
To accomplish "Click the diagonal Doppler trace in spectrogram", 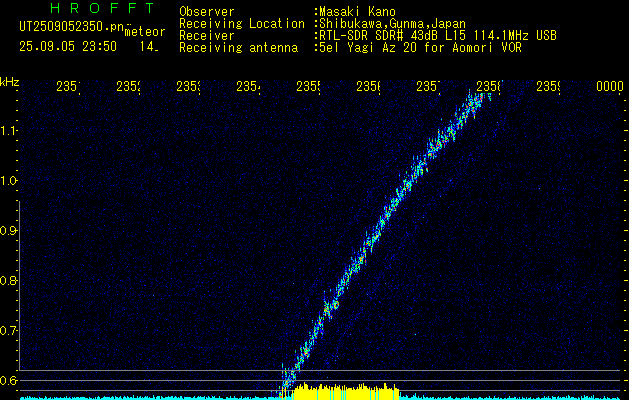I will [x=383, y=245].
